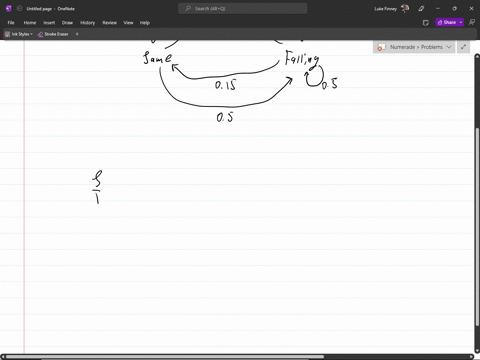Click the Back navigation arrow in title bar

tap(19, 9)
